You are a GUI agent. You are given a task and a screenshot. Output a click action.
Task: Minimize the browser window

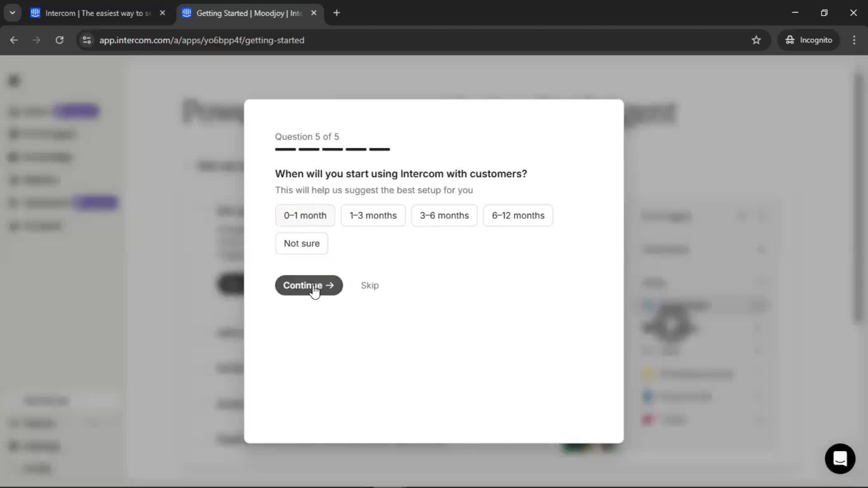[x=795, y=13]
